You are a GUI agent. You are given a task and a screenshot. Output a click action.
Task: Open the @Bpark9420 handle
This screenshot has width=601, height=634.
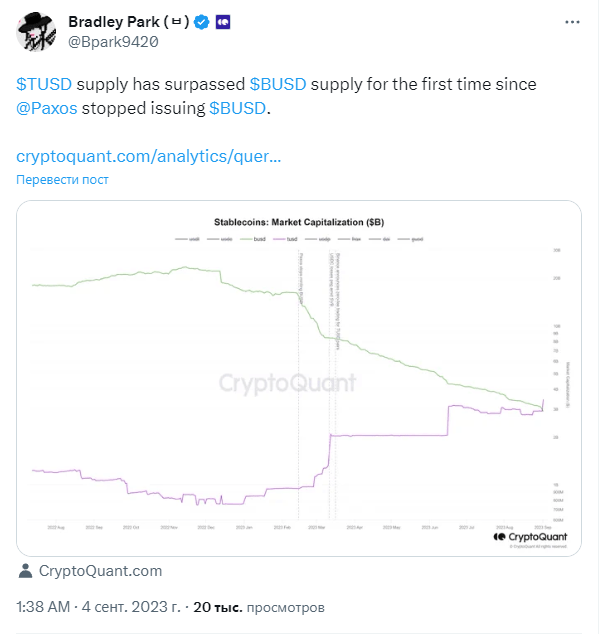click(x=113, y=42)
